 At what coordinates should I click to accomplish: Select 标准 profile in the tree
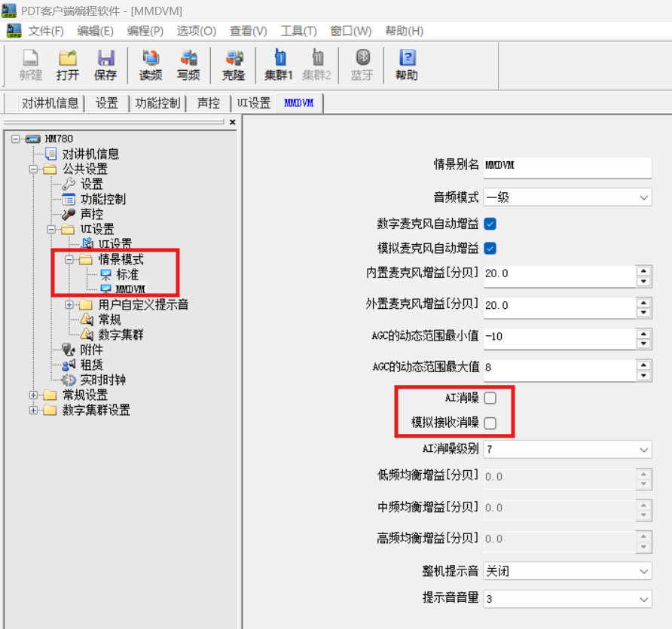pyautogui.click(x=127, y=275)
